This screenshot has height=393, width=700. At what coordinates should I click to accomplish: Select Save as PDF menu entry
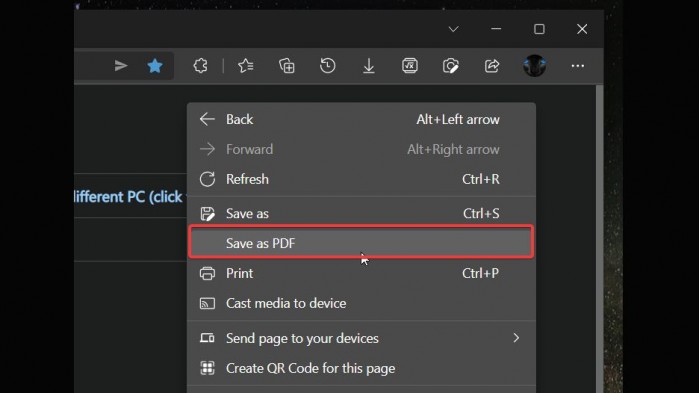pyautogui.click(x=362, y=243)
